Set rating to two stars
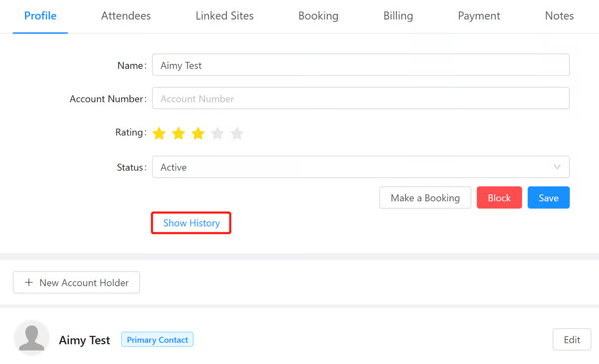 point(179,134)
